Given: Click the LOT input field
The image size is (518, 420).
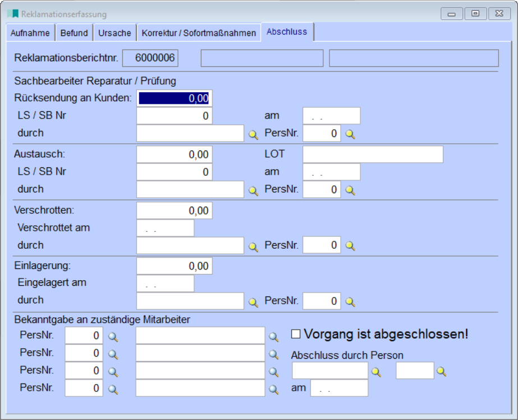Looking at the screenshot, I should click(x=373, y=154).
